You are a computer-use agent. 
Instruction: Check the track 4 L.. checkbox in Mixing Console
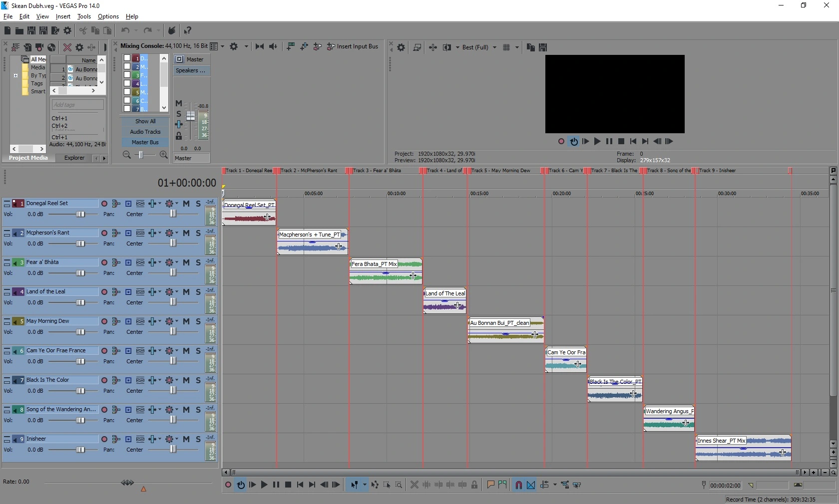pyautogui.click(x=127, y=83)
